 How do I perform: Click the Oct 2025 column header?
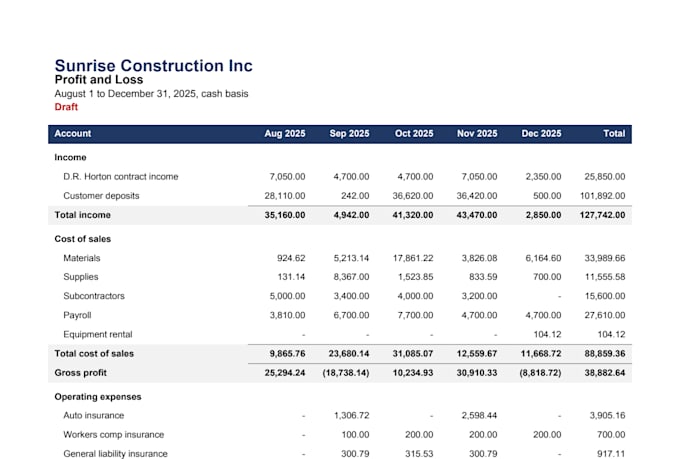pos(414,134)
